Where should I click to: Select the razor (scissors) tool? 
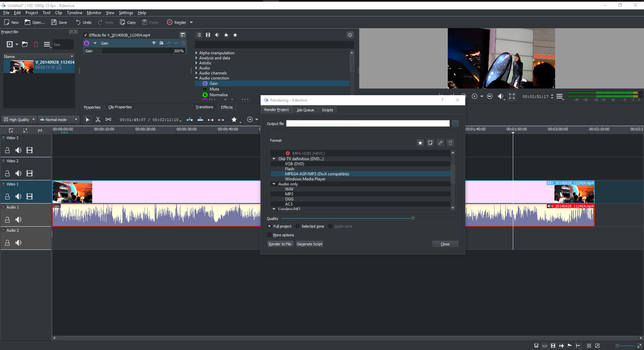(x=98, y=120)
